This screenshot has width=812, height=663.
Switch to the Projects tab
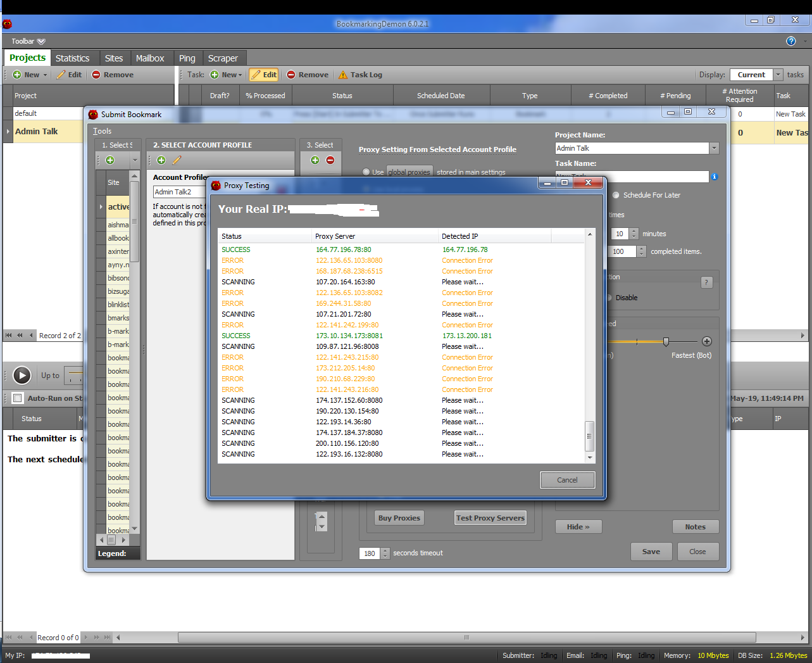click(x=28, y=58)
